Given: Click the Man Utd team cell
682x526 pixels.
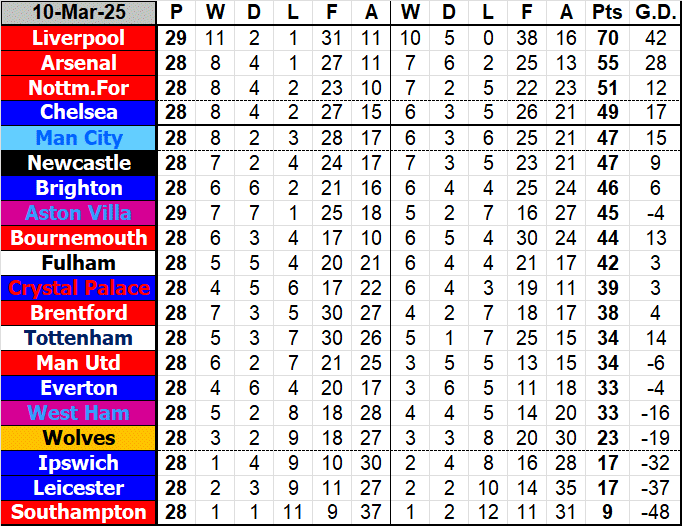Looking at the screenshot, I should [79, 363].
